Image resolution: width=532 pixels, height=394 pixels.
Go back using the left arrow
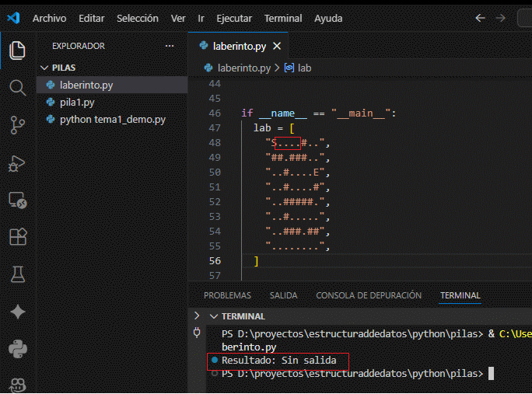point(480,18)
